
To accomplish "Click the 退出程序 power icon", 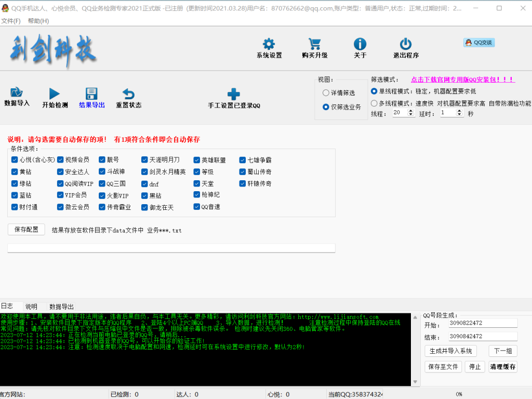I will pyautogui.click(x=406, y=44).
